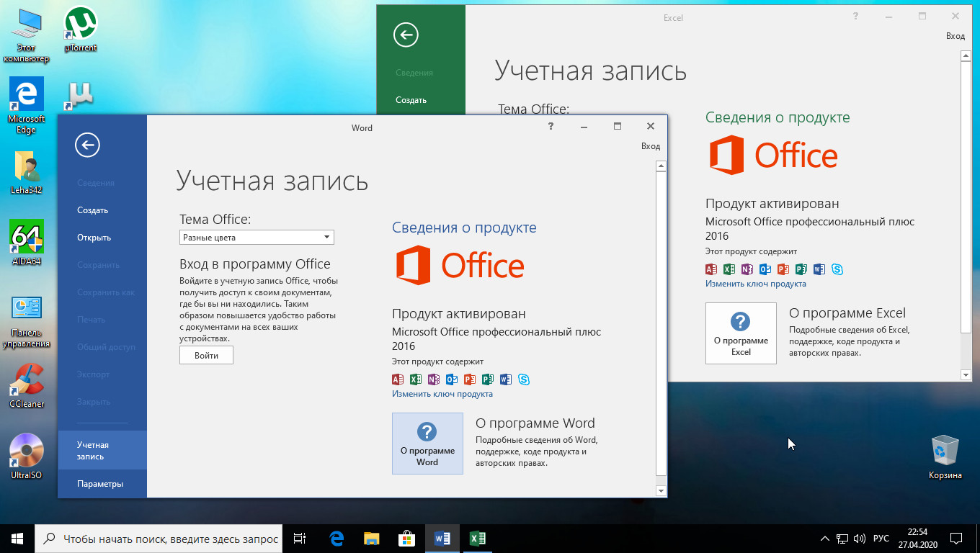
Task: Open the Control Panel (Панель управления) icon
Action: coord(27,321)
